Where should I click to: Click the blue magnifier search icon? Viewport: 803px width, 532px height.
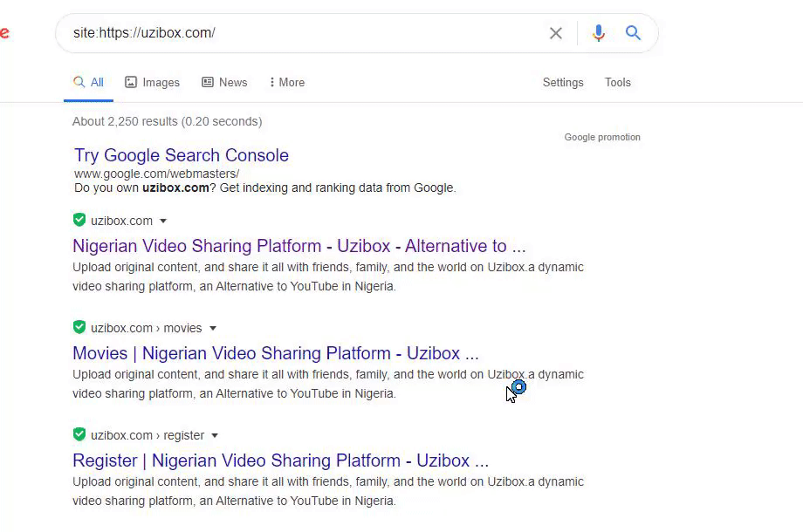[x=634, y=33]
